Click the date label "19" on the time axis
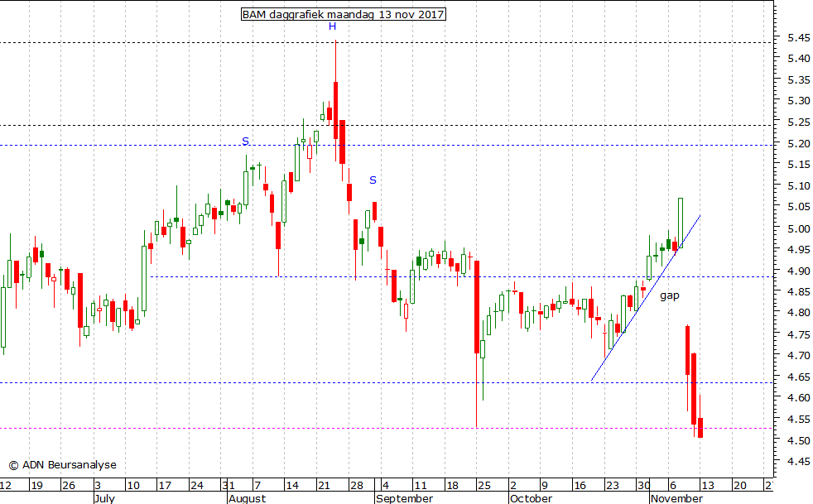This screenshot has width=813, height=504. [x=36, y=486]
